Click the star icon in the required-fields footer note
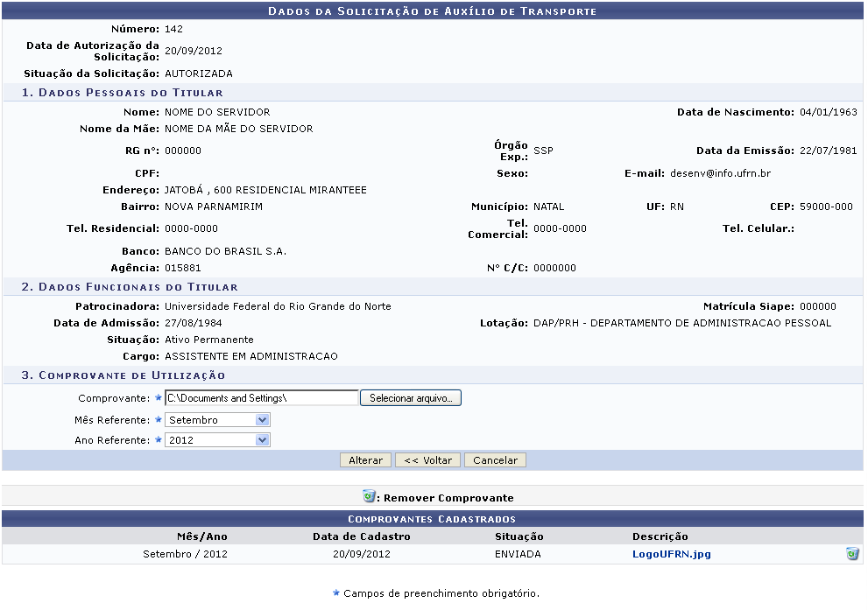The width and height of the screenshot is (868, 610). (x=335, y=593)
